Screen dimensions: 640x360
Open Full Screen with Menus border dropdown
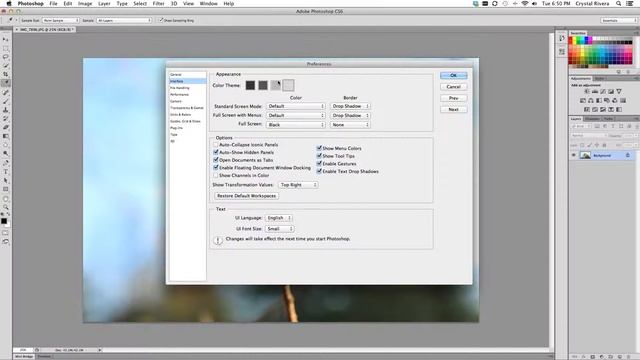[x=350, y=116]
